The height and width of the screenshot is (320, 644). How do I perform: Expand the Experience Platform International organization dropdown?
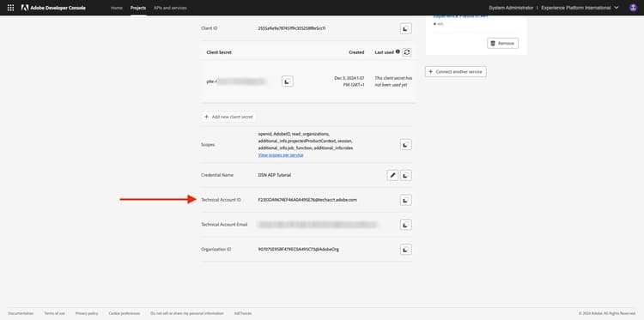tap(580, 8)
